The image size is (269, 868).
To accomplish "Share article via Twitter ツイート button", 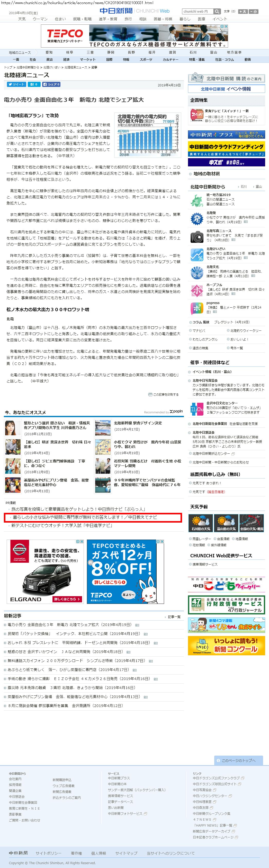I will pos(16,84).
